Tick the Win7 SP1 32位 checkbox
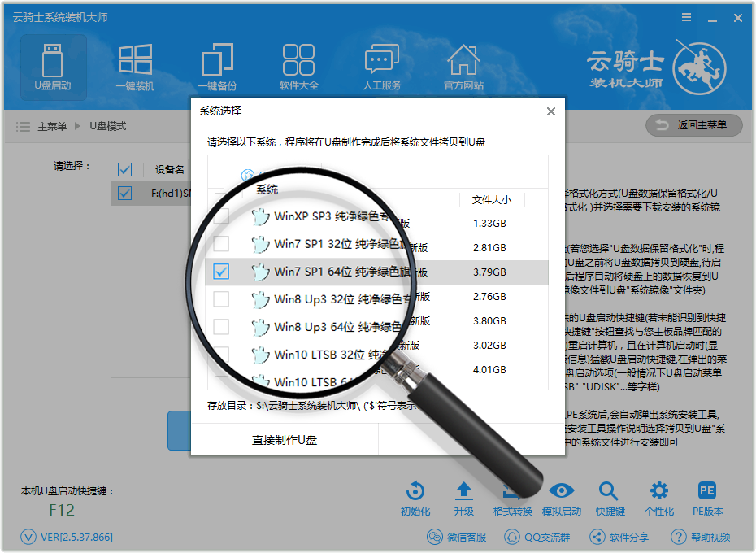Viewport: 756px width, 553px height. (221, 244)
